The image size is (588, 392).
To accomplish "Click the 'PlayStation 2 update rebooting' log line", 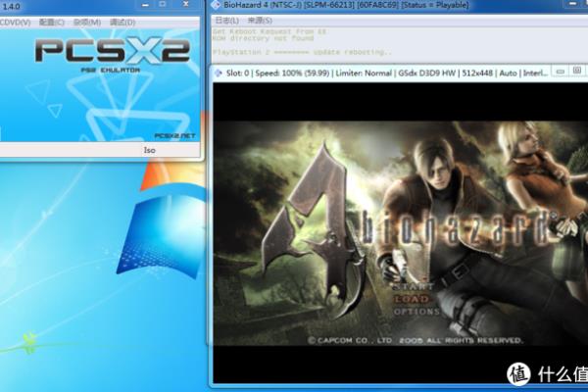I will 302,52.
